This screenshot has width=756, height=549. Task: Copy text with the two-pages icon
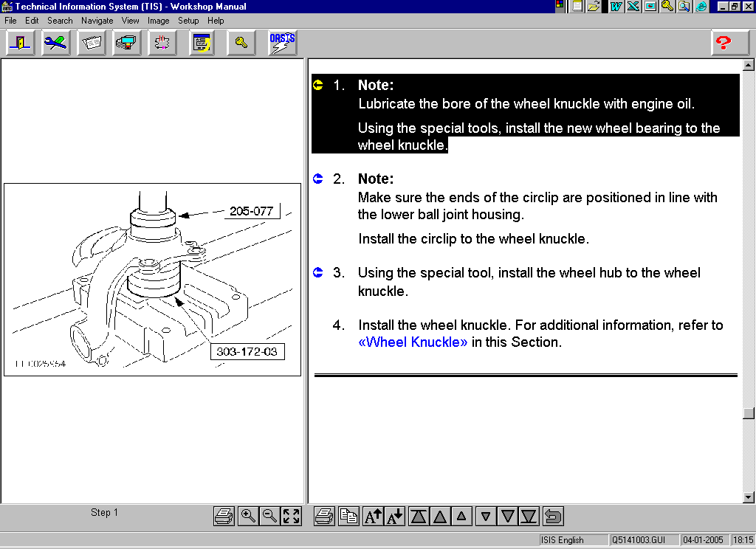point(348,517)
